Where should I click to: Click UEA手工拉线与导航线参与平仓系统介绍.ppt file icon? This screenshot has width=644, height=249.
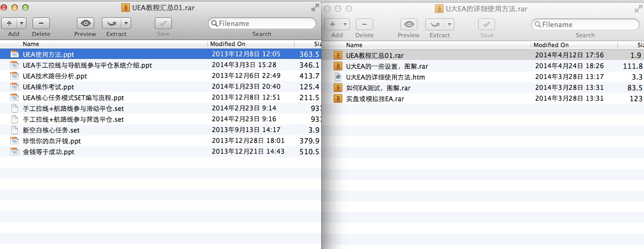pos(15,65)
